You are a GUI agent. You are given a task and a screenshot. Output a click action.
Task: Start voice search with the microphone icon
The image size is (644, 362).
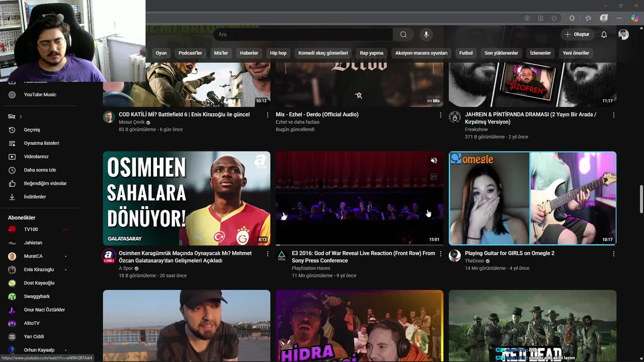(426, 34)
